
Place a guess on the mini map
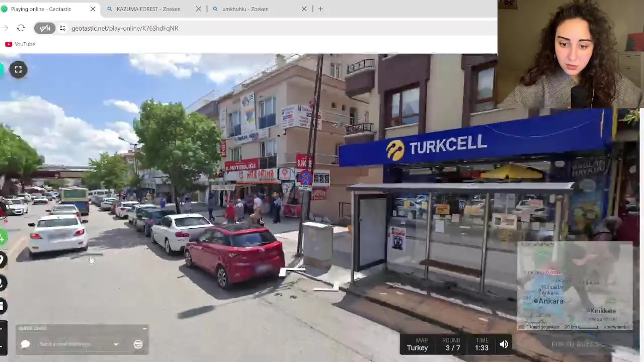pyautogui.click(x=575, y=286)
